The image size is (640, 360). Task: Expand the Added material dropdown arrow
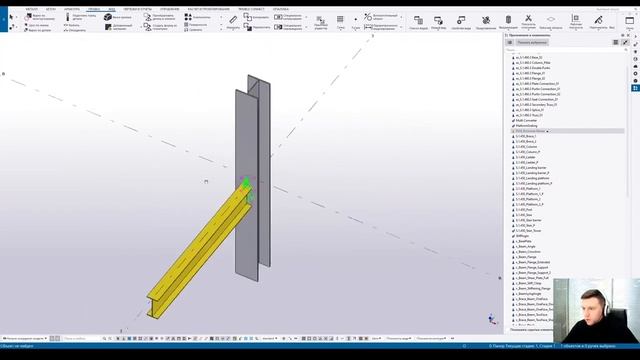pyautogui.click(x=141, y=27)
